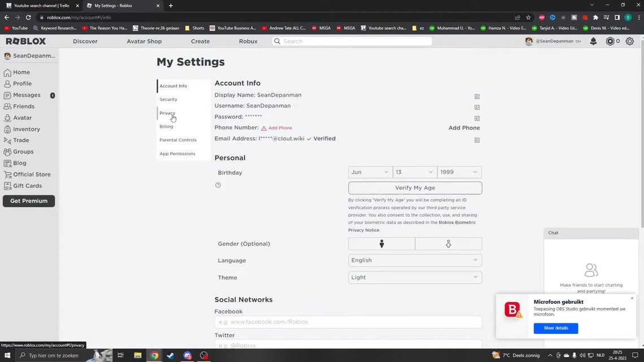Open the Theme dropdown set to Light
Viewport: 644px width, 362px height.
coord(415,277)
